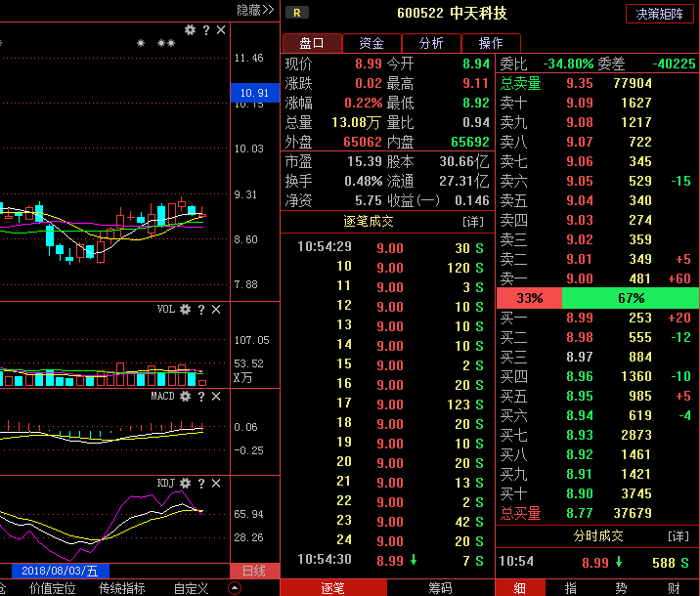Screen dimensions: 700x596
Task: Click the 委比 value -34.80%
Action: click(x=568, y=64)
